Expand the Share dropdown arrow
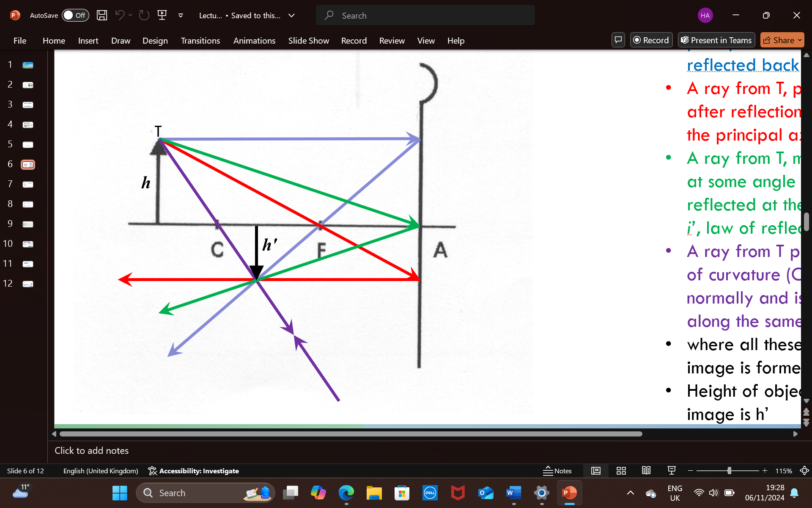The height and width of the screenshot is (508, 812). pyautogui.click(x=800, y=40)
